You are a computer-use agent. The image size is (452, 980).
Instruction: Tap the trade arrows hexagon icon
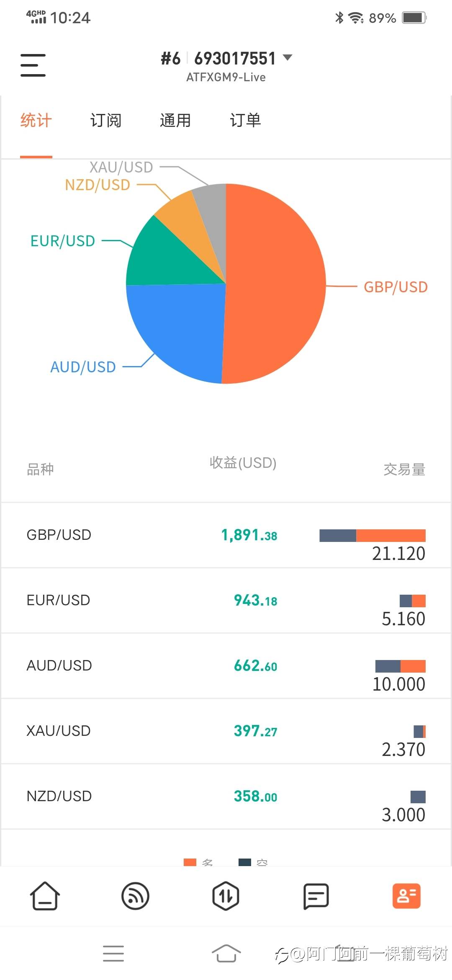226,896
